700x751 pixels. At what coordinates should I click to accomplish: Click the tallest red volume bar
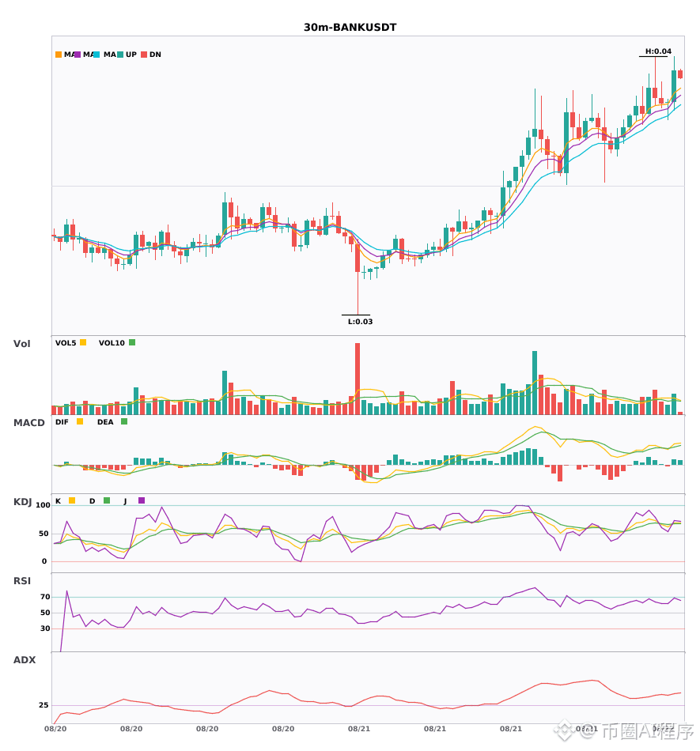tap(358, 379)
